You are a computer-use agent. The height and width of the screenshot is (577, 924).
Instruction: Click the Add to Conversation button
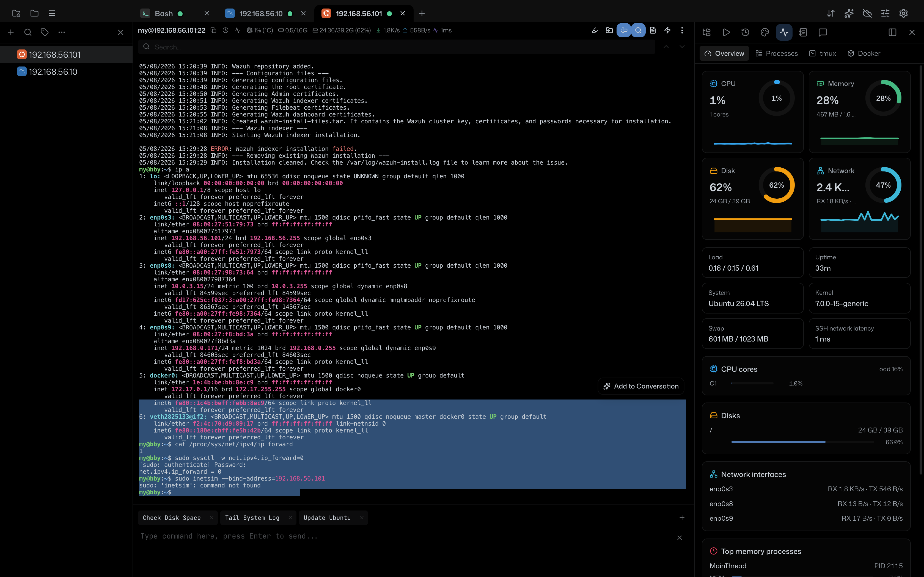641,386
